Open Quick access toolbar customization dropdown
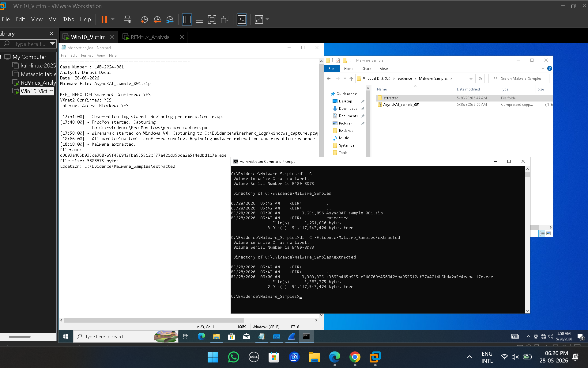588x368 pixels. tap(350, 60)
